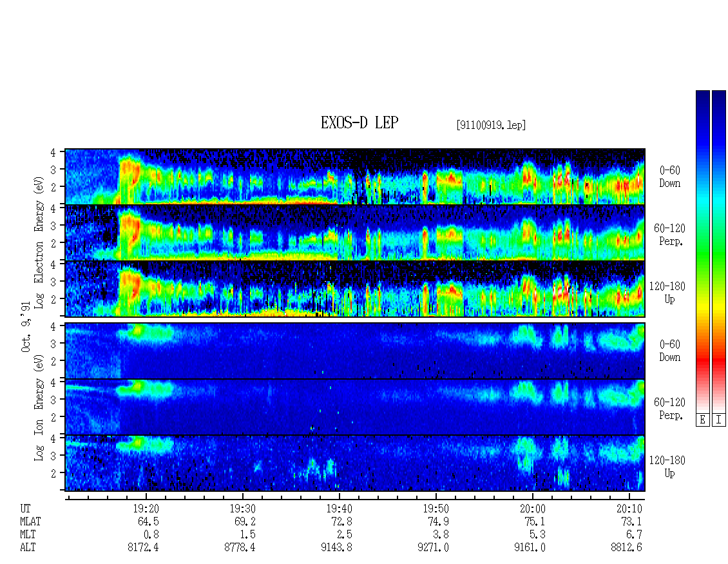This screenshot has width=728, height=564.
Task: Click MLT value 6.7
Action: [634, 535]
